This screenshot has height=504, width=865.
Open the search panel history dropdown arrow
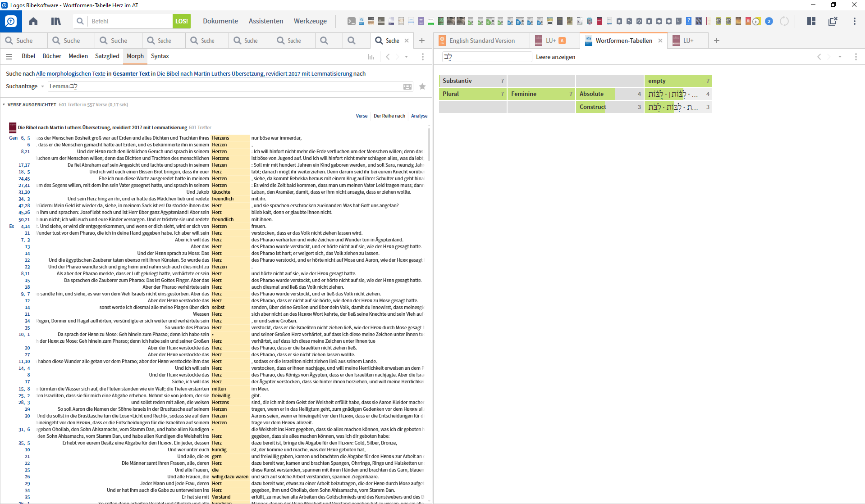406,57
